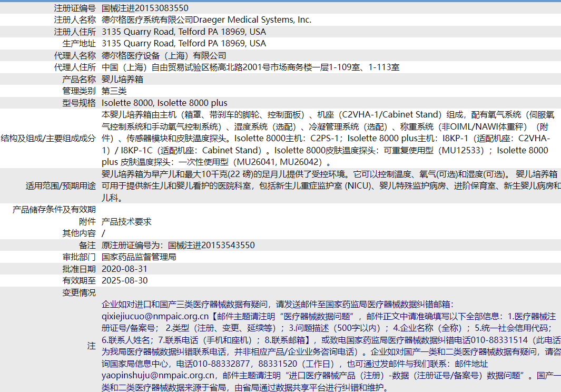Click the 型号规格 label

point(79,103)
